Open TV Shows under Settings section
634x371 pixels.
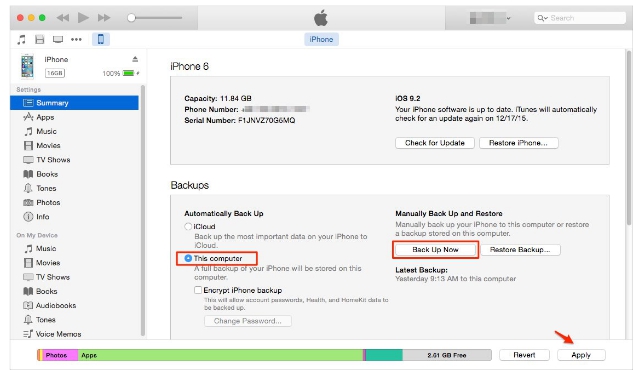click(x=74, y=160)
